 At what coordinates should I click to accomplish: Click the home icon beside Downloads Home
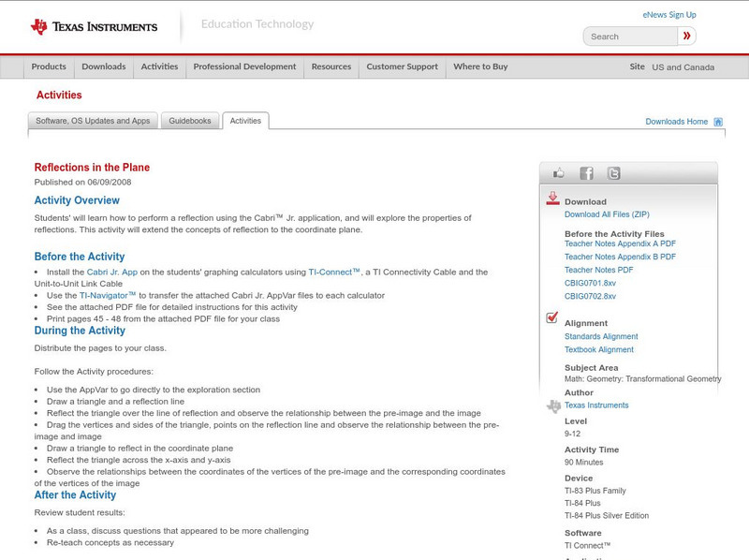coord(718,122)
